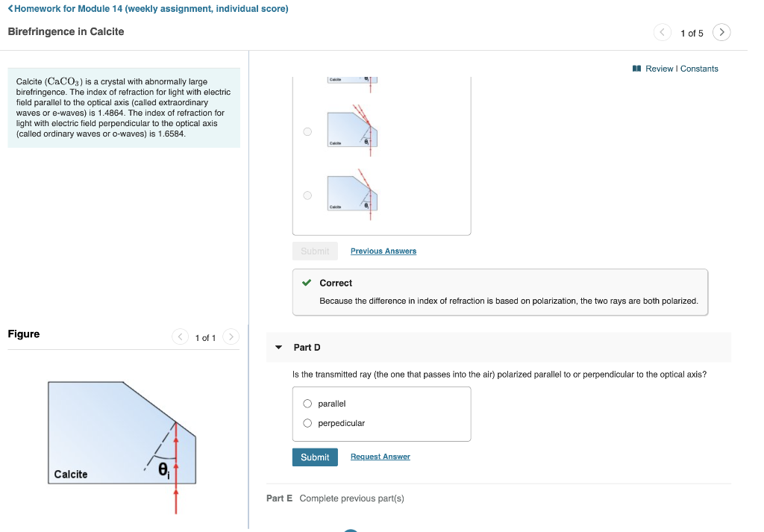The height and width of the screenshot is (532, 764).
Task: Click the calcite figure image
Action: coord(122,445)
